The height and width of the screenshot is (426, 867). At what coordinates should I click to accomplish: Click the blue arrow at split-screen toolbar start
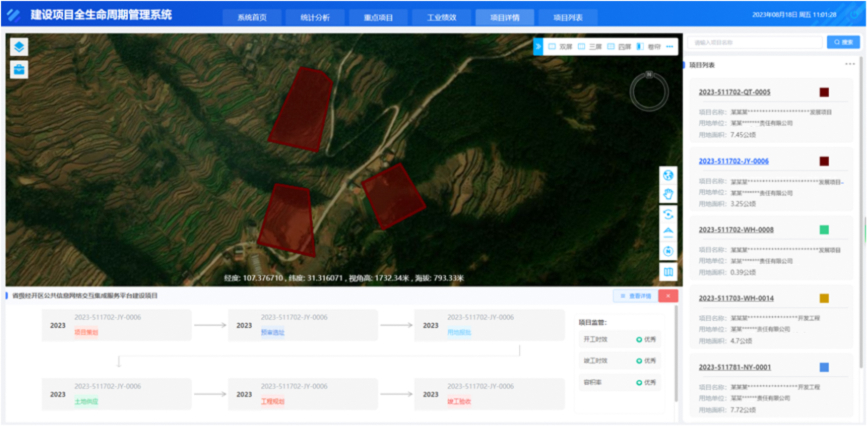click(x=537, y=46)
